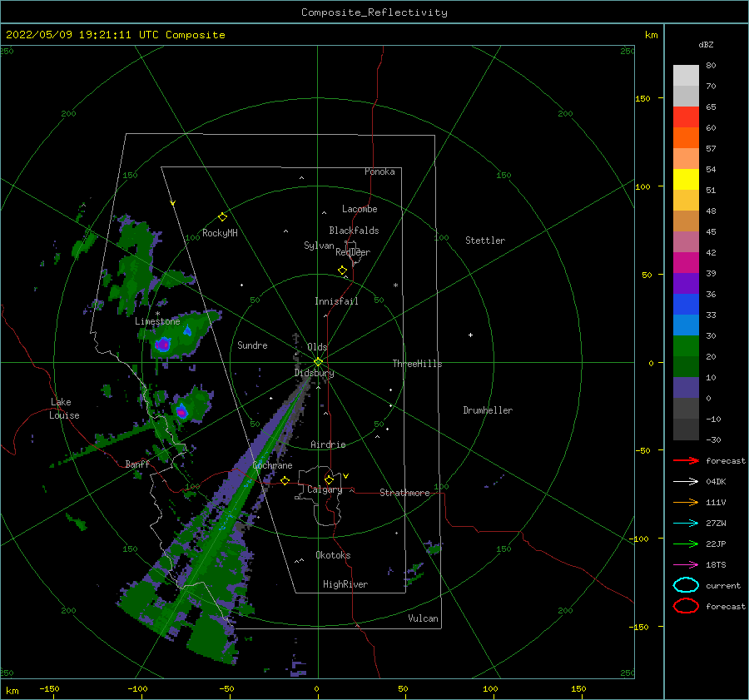This screenshot has width=749, height=700.
Task: Click the Airdrie city label
Action: [328, 444]
